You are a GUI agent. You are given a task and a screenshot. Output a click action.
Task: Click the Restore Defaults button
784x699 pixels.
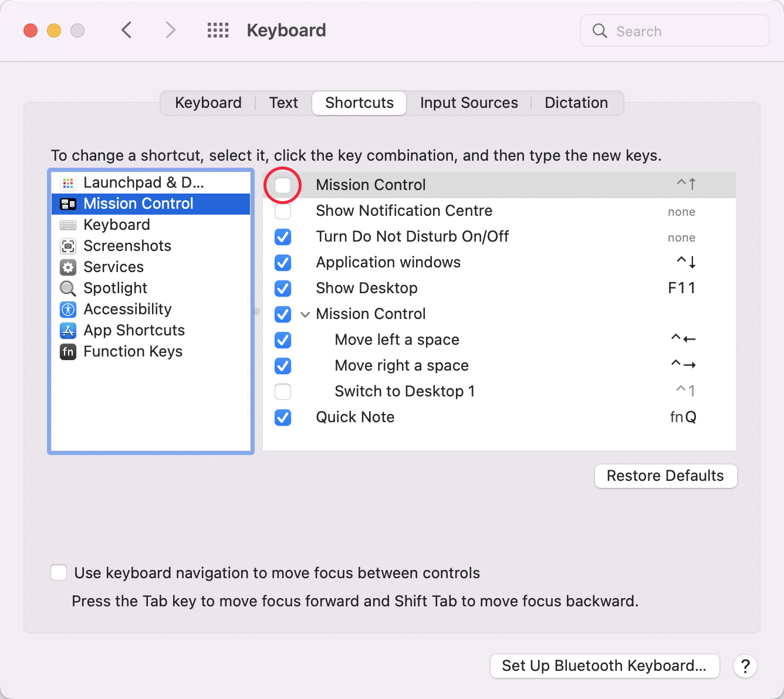pyautogui.click(x=665, y=476)
